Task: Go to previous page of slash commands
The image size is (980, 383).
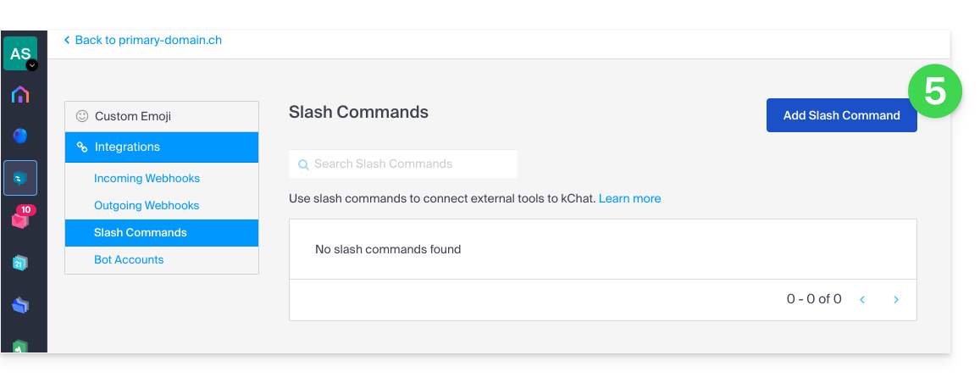Action: (x=862, y=300)
